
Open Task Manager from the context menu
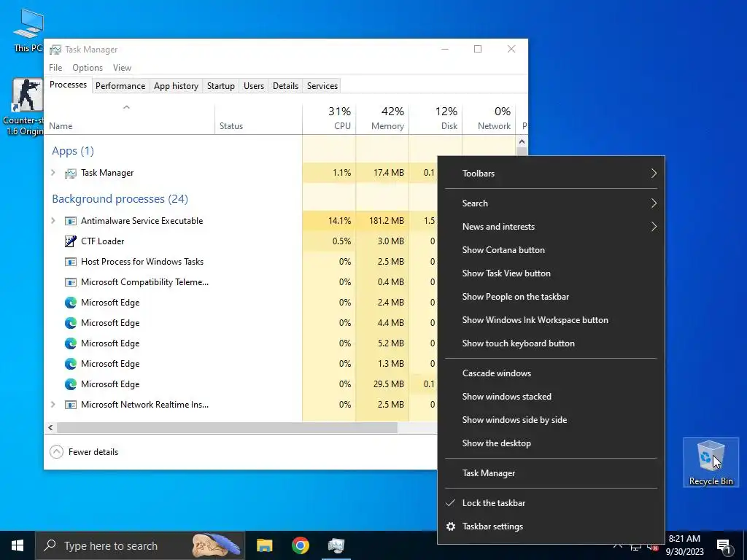(551, 473)
